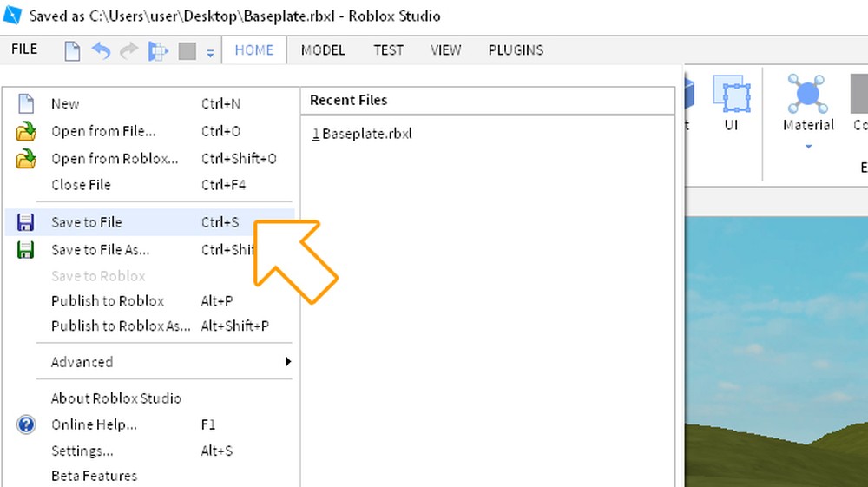868x487 pixels.
Task: Expand the Material dropdown arrow
Action: tap(808, 147)
